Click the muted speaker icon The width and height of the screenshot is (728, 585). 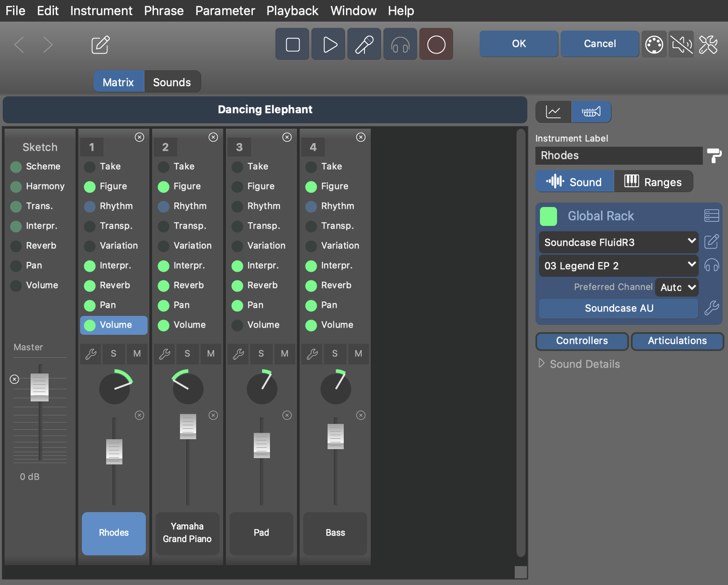(x=681, y=44)
